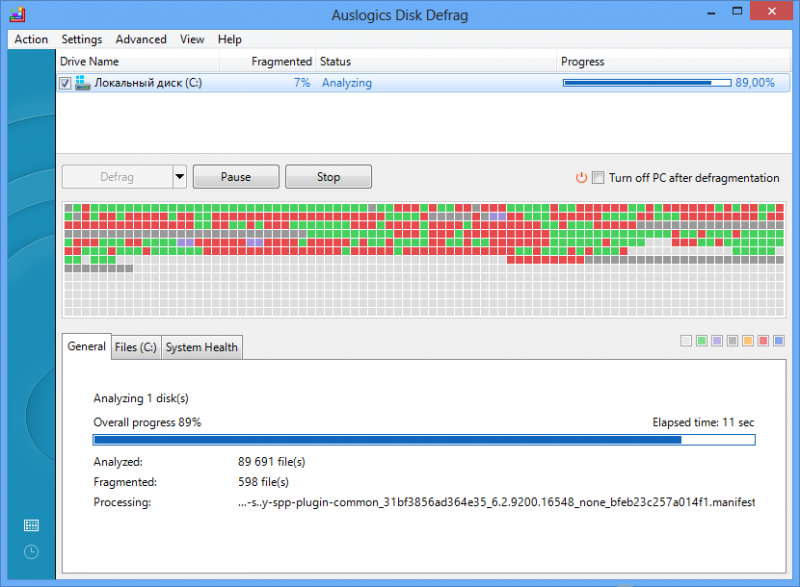800x587 pixels.
Task: Click the red legend swatch
Action: 763,341
